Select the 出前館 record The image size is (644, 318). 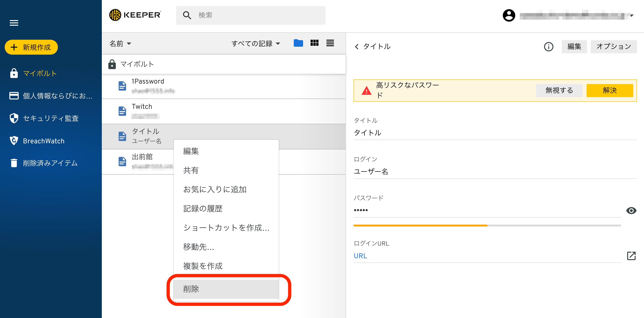click(x=138, y=162)
